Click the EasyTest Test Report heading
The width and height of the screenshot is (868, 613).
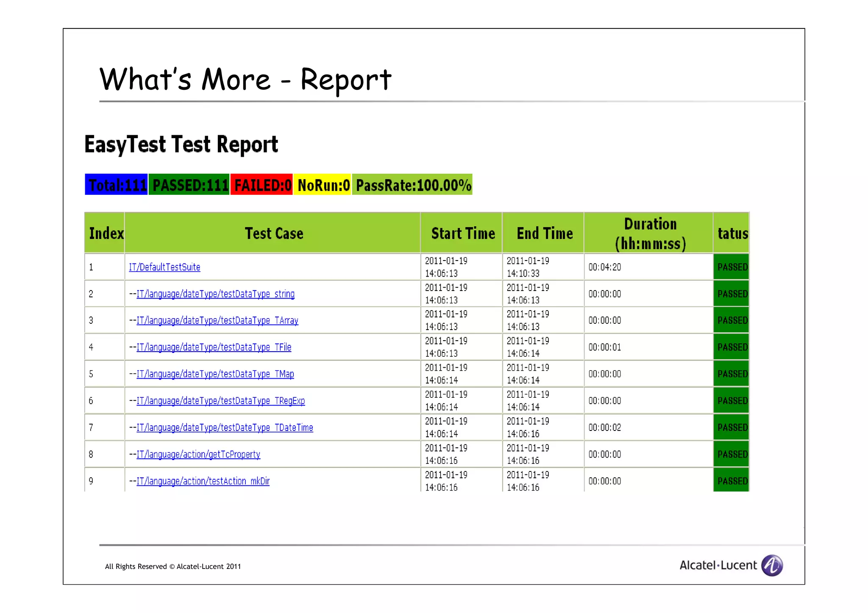tap(181, 144)
